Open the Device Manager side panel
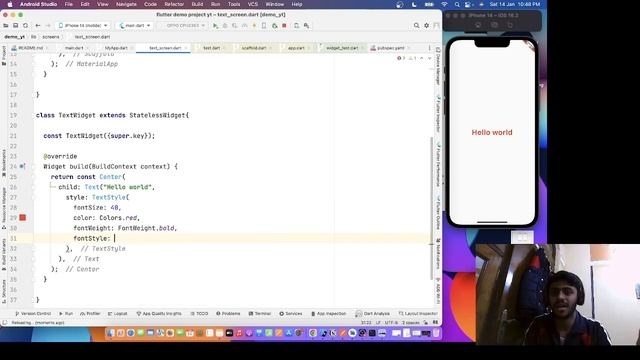The width and height of the screenshot is (640, 360). 438,65
